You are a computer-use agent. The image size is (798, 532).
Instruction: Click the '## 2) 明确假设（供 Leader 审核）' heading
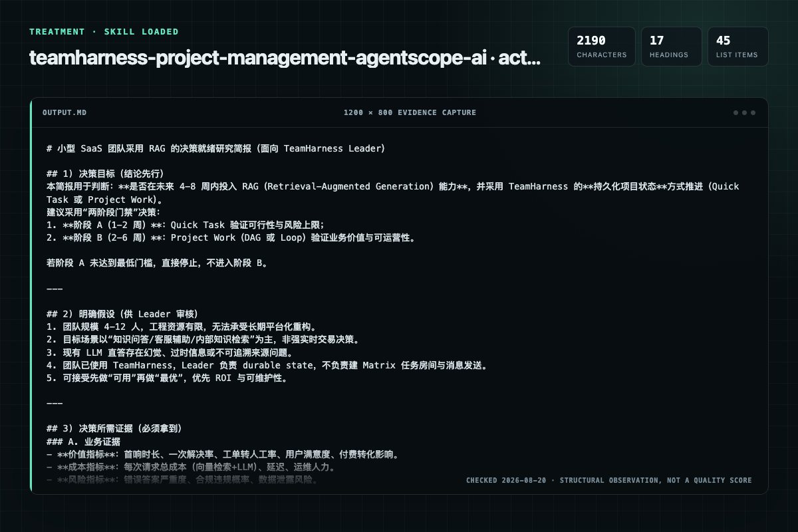[x=122, y=314]
